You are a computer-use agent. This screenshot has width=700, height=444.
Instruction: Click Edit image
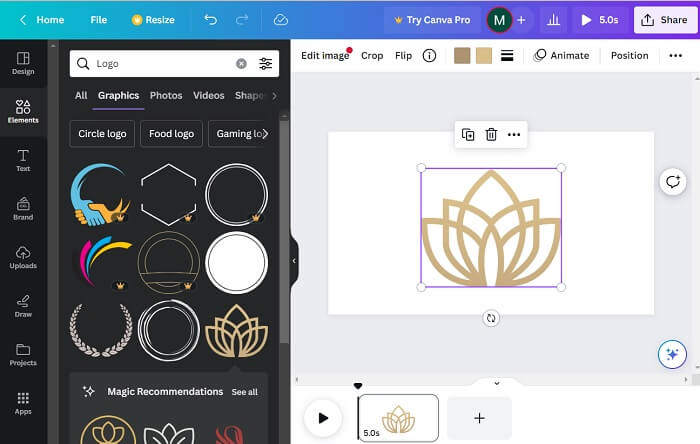coord(325,55)
